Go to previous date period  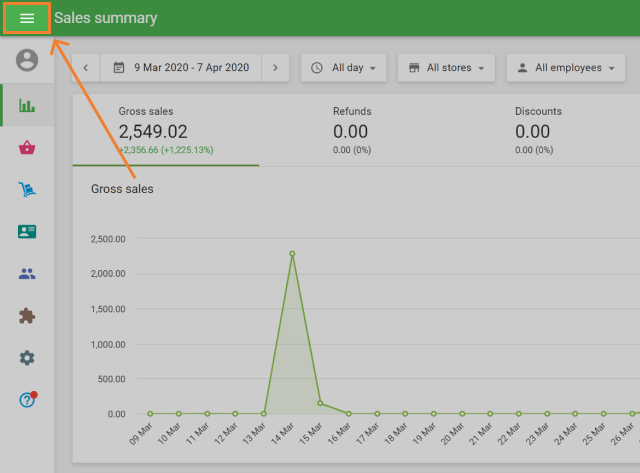point(86,68)
